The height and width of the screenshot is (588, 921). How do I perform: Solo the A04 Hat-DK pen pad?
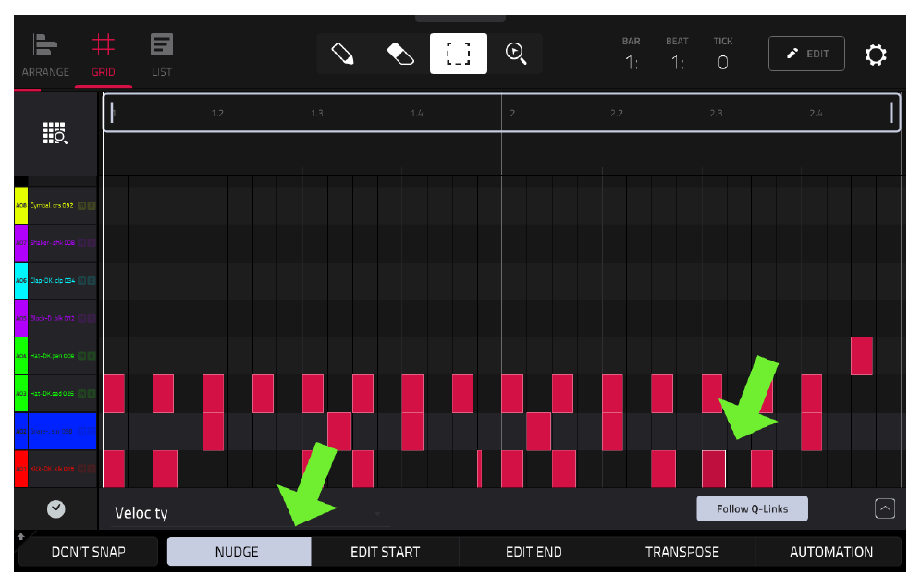[91, 356]
